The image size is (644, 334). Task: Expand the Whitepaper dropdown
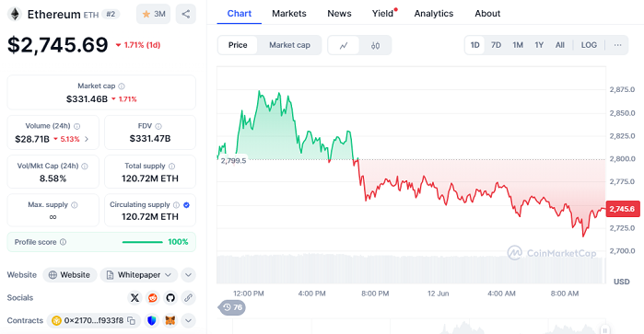139,275
